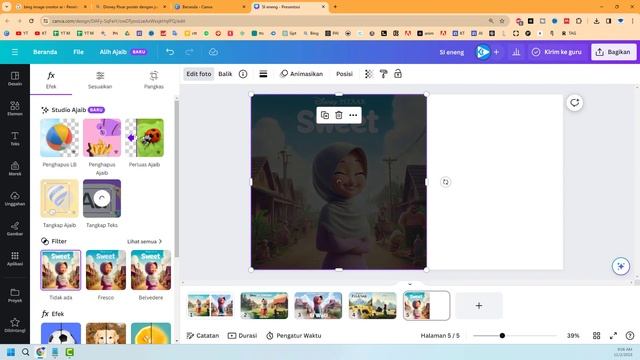Collapse the page thumbnails strip

point(410,284)
